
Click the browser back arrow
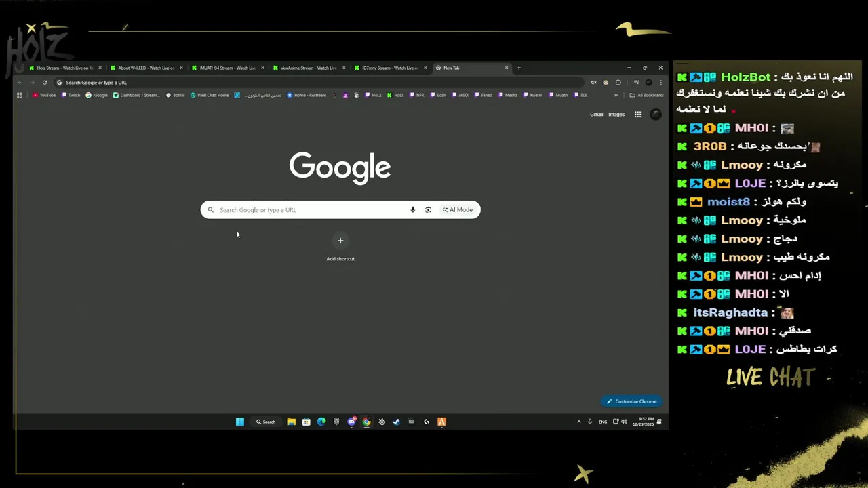tap(20, 83)
